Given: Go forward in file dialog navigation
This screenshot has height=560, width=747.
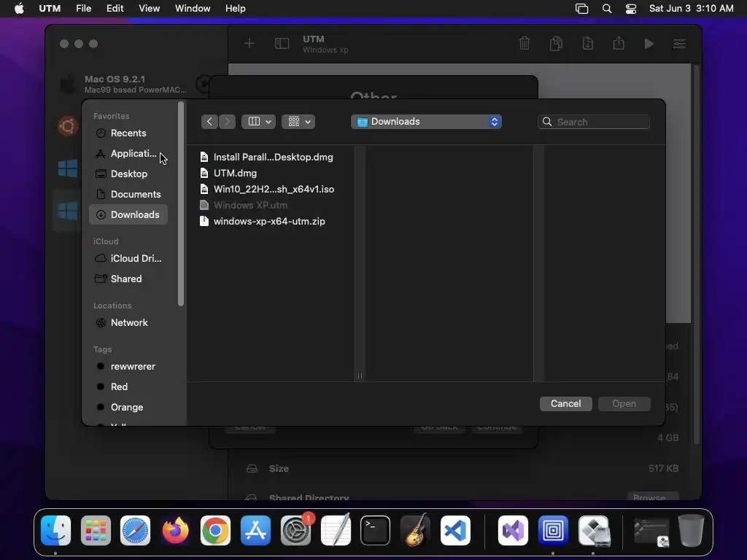Looking at the screenshot, I should 228,122.
